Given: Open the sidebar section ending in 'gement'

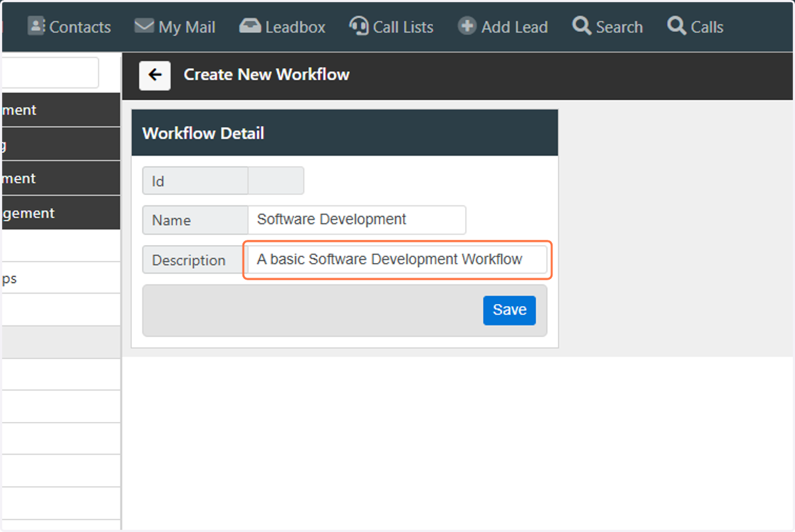Looking at the screenshot, I should pos(60,213).
